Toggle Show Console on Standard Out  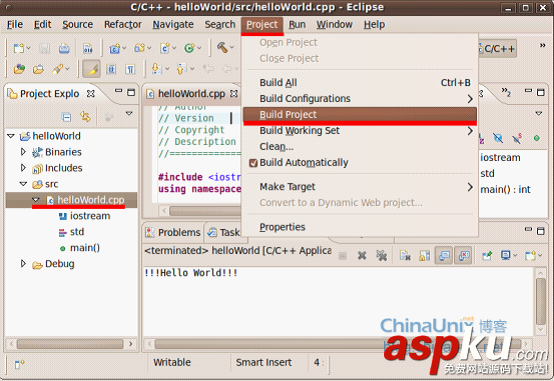click(444, 255)
